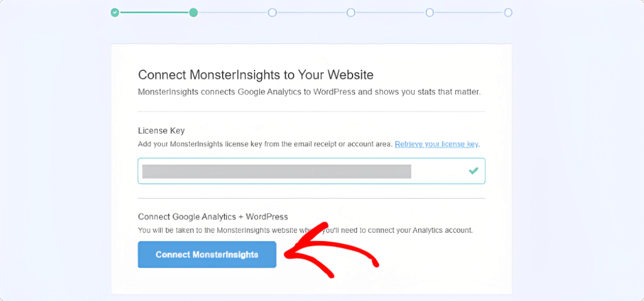Jump to the third wizard step circle

[x=272, y=13]
